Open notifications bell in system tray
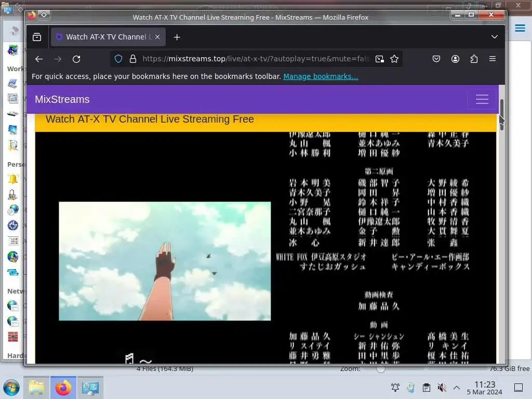532x399 pixels. pos(395,388)
